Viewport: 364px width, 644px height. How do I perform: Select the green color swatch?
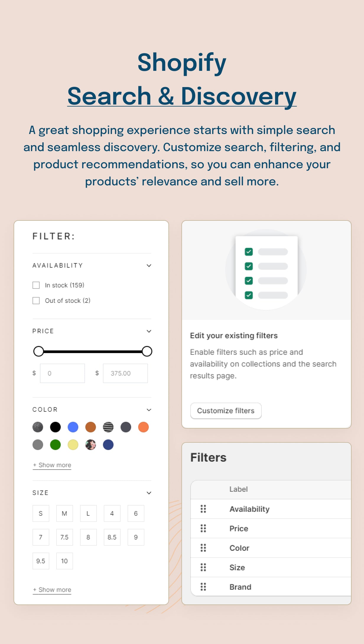pos(55,445)
